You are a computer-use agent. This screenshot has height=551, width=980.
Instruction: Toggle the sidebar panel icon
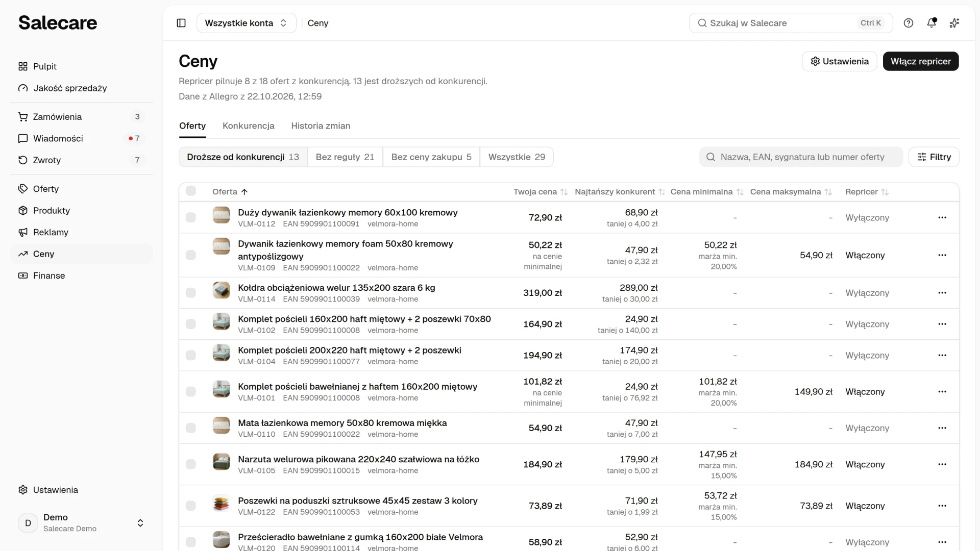click(181, 23)
